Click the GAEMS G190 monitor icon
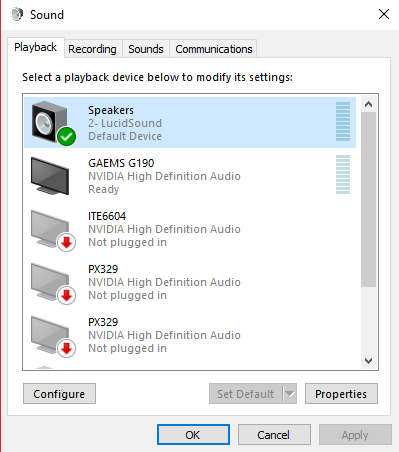The width and height of the screenshot is (399, 452). 50,176
